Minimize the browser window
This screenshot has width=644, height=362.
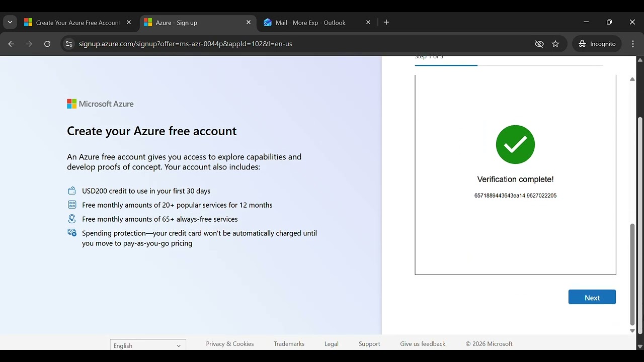586,22
